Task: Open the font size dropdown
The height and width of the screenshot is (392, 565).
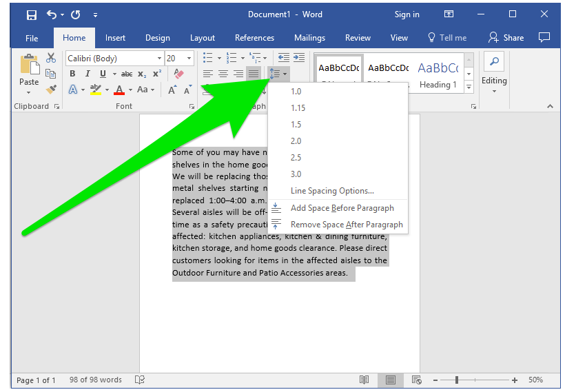Action: coord(190,59)
